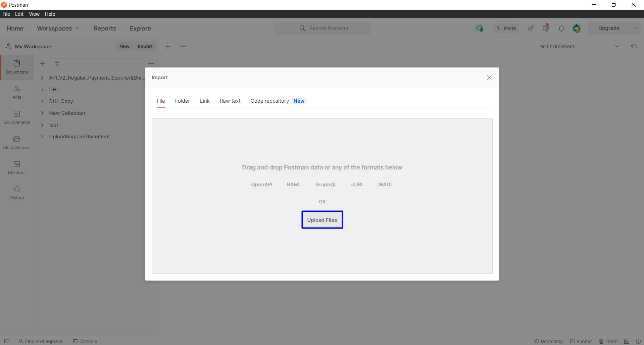Create a new collection with plus icon
This screenshot has height=345, width=644.
coord(42,63)
